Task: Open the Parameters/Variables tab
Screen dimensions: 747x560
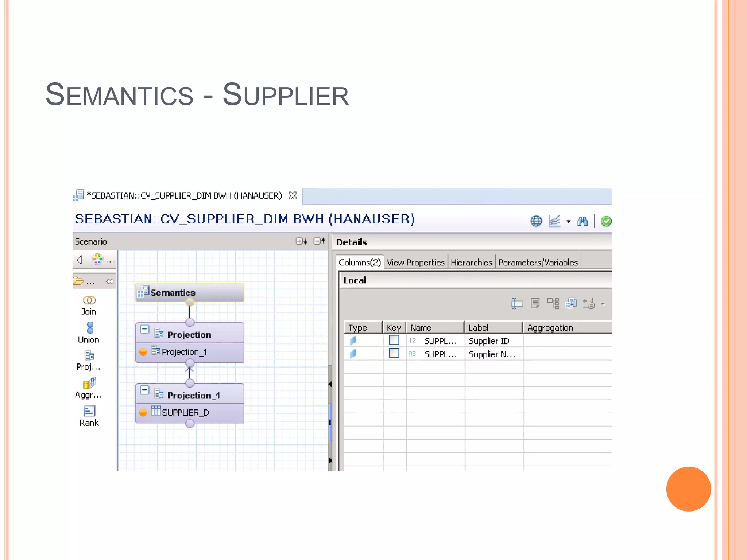Action: (538, 262)
